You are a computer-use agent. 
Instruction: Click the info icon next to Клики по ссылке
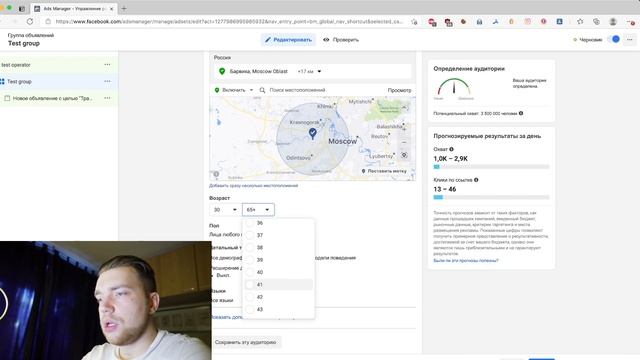(476, 180)
